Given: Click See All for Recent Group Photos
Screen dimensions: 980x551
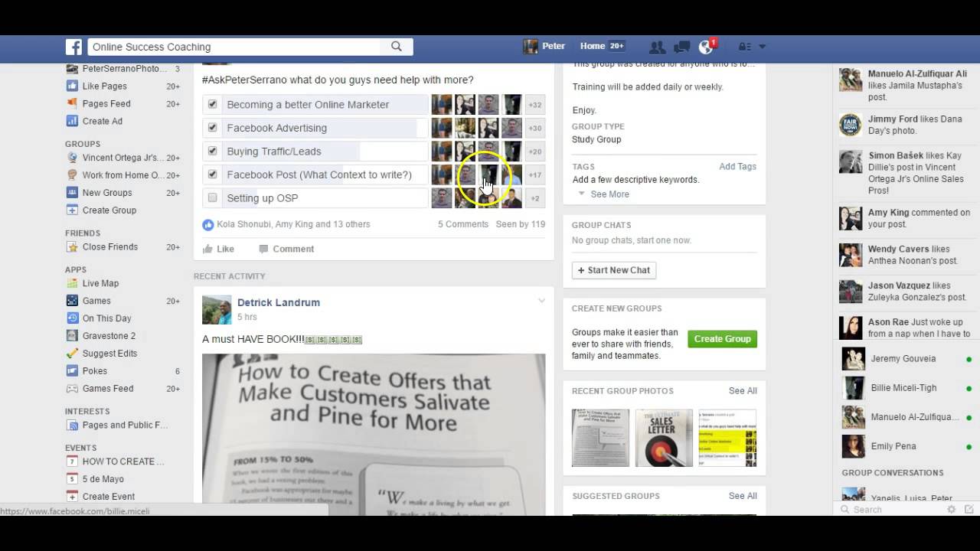Looking at the screenshot, I should coord(743,391).
